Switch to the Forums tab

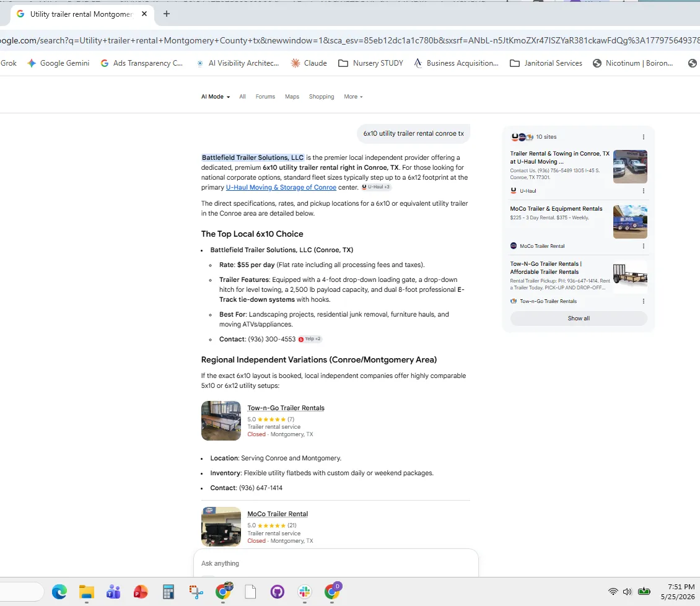[x=265, y=97]
